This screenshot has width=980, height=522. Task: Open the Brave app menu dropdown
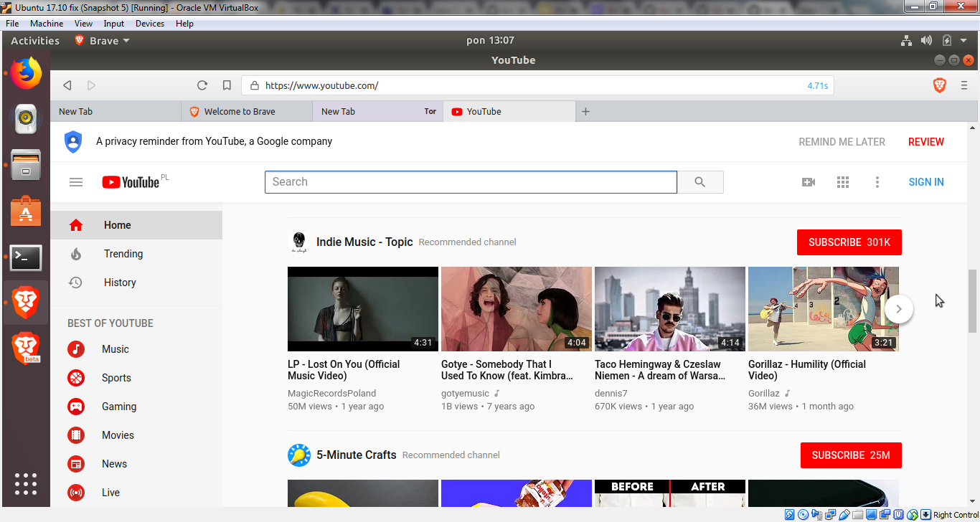click(x=103, y=41)
